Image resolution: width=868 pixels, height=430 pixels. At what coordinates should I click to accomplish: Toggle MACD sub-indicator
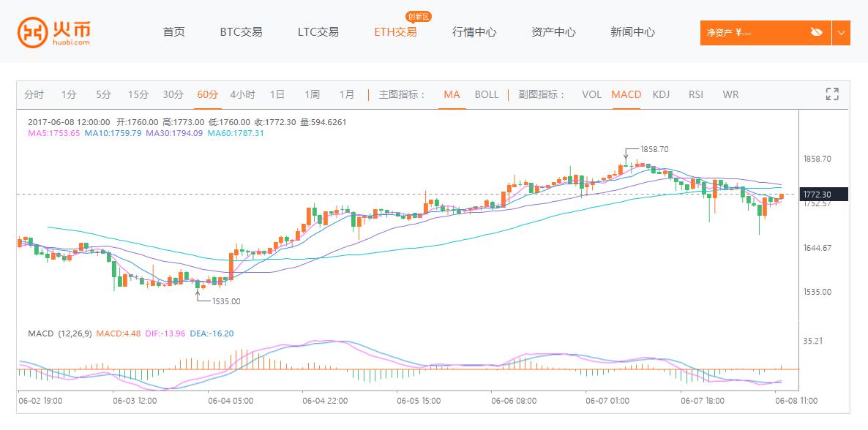pos(626,94)
